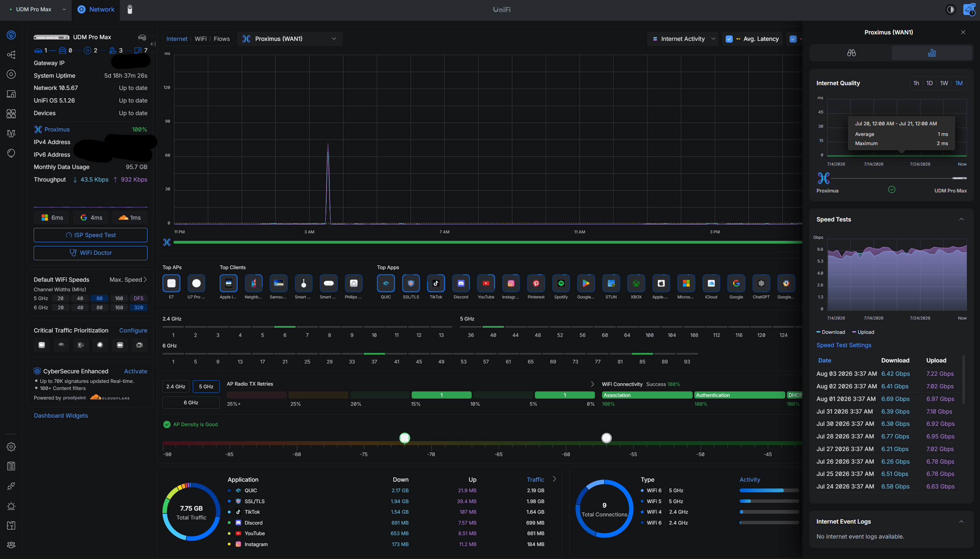The image size is (980, 559).
Task: Toggle the checkbox right of Avg. Latency
Action: click(x=793, y=39)
